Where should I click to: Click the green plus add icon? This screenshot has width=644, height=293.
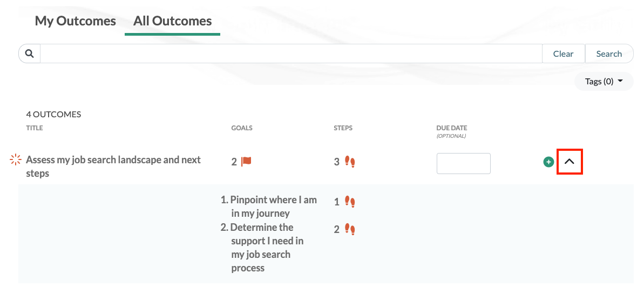[x=548, y=162]
